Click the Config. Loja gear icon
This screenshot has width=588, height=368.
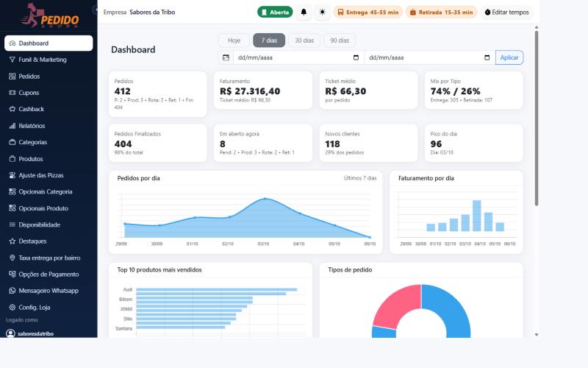[12, 308]
